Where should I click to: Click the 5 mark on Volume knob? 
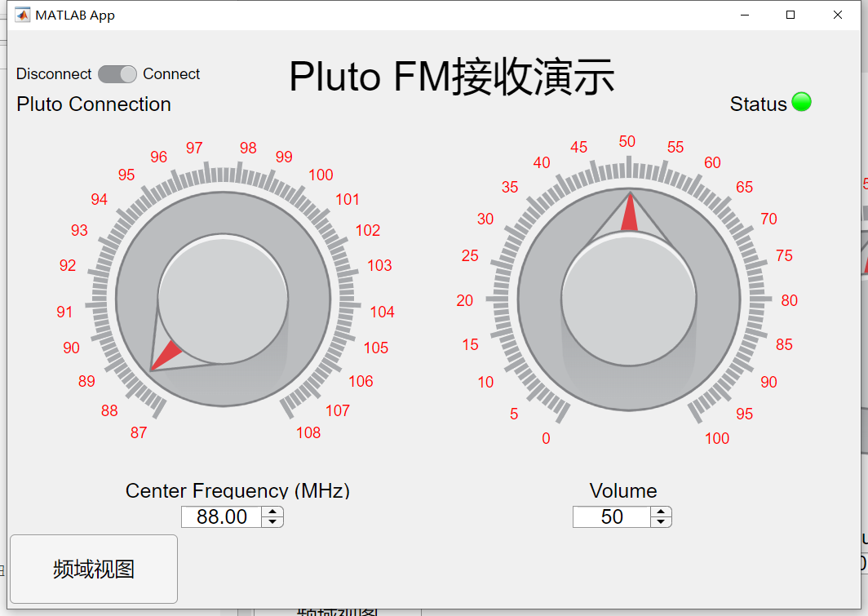[x=514, y=414]
